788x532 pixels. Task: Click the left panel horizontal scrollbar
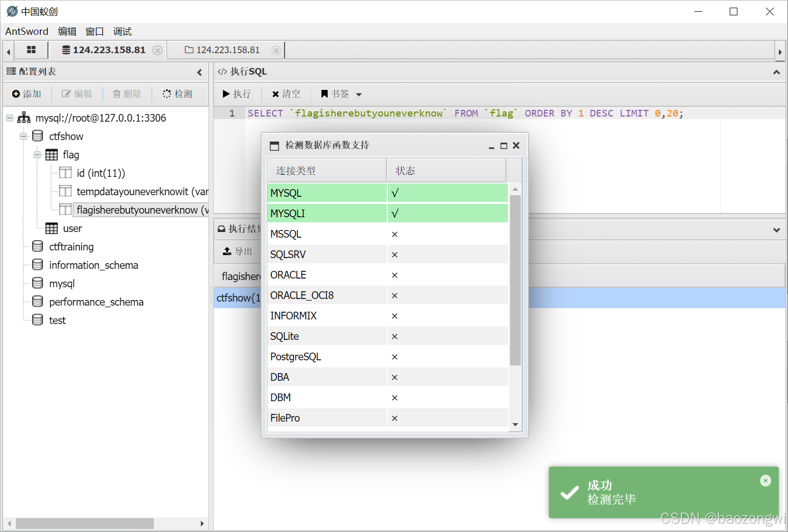coord(85,523)
